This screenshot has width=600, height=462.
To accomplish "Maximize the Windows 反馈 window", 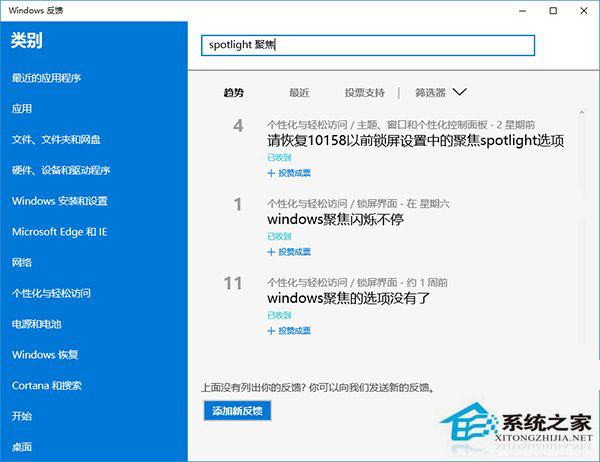I will point(553,11).
